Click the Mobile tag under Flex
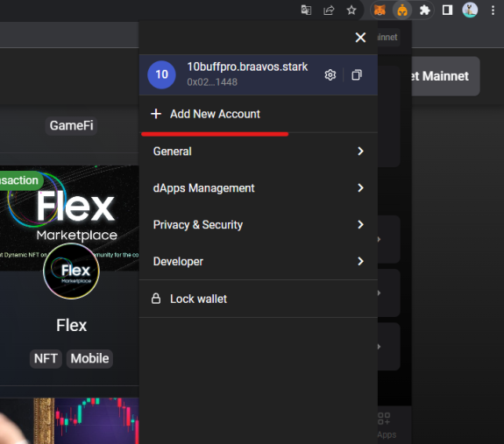Screen dimensions: 504x444 (89, 358)
